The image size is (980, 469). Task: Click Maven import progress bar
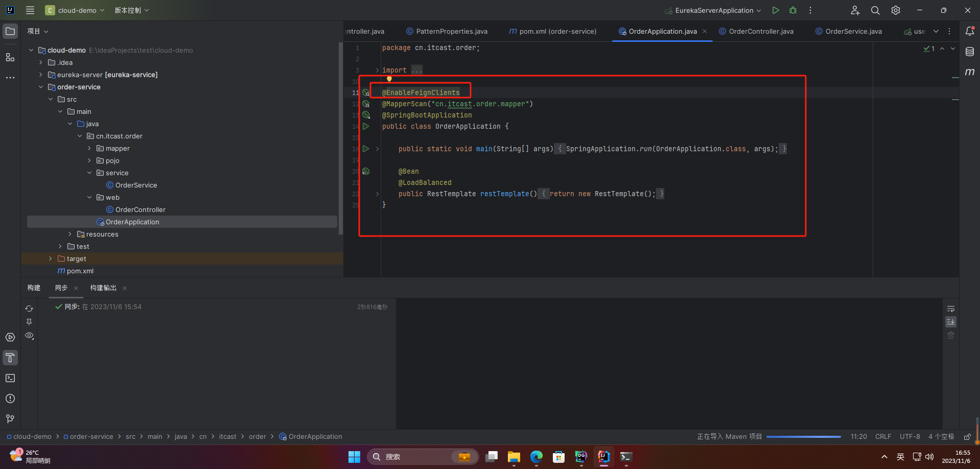(x=803, y=437)
